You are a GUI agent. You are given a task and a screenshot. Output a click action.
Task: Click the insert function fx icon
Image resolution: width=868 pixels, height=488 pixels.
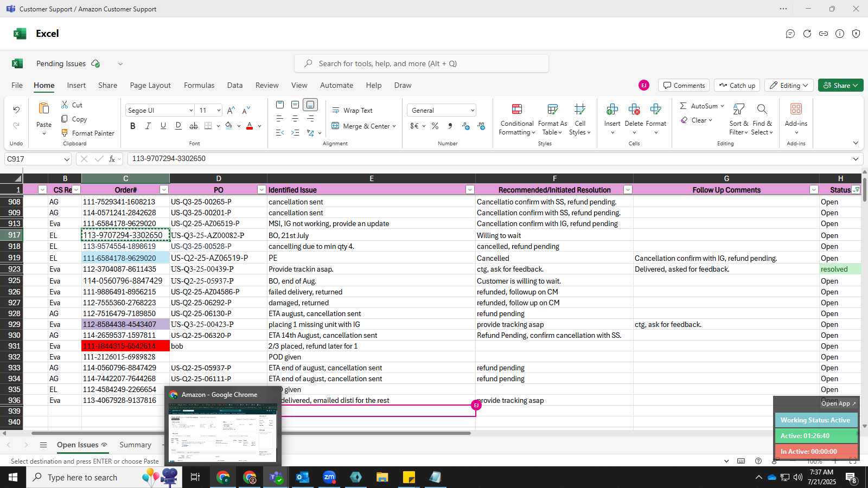pyautogui.click(x=112, y=159)
